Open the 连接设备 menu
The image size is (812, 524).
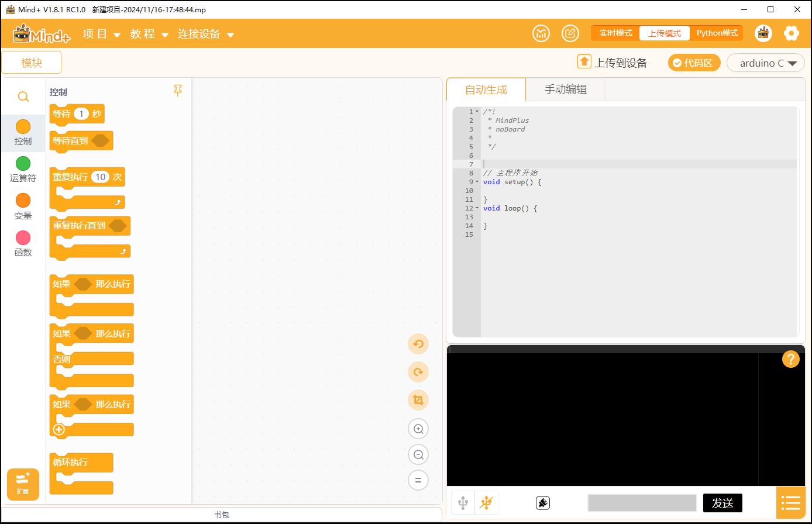point(206,34)
